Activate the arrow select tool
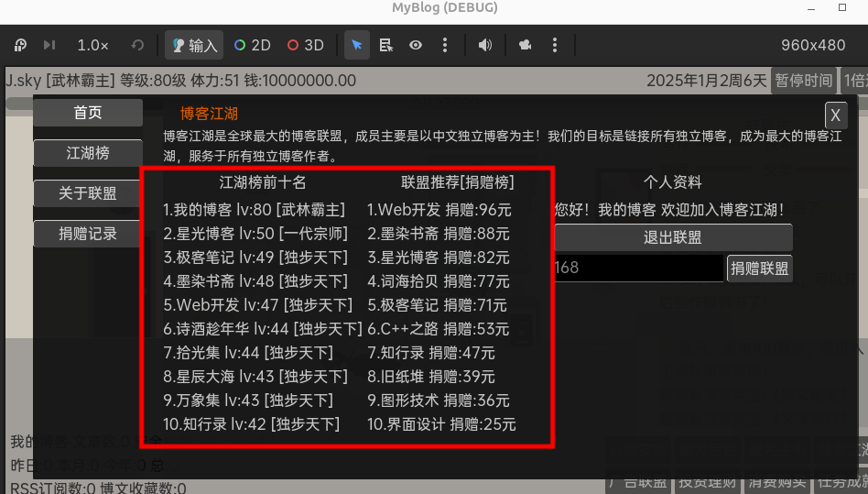Screen dimensions: 868x494 pos(356,45)
